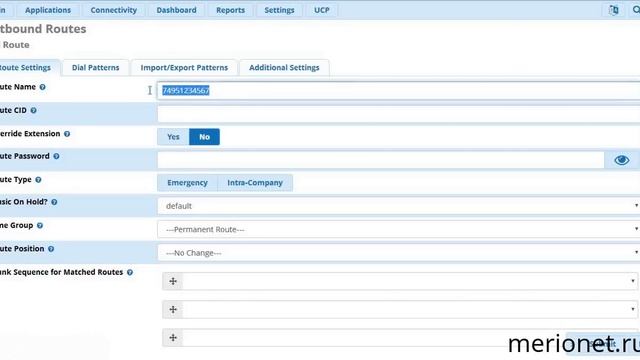640x360 pixels.
Task: Grab the third trunk sequence move handle
Action: (173, 338)
